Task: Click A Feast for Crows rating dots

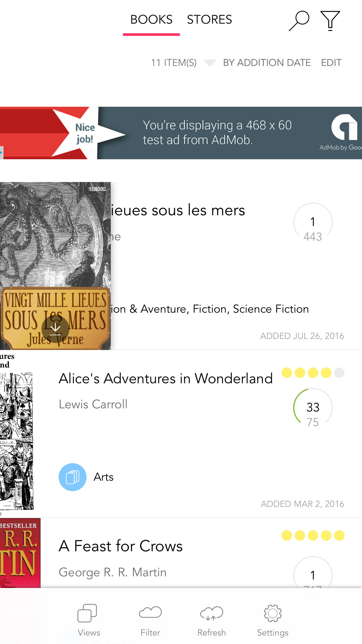Action: click(x=313, y=535)
